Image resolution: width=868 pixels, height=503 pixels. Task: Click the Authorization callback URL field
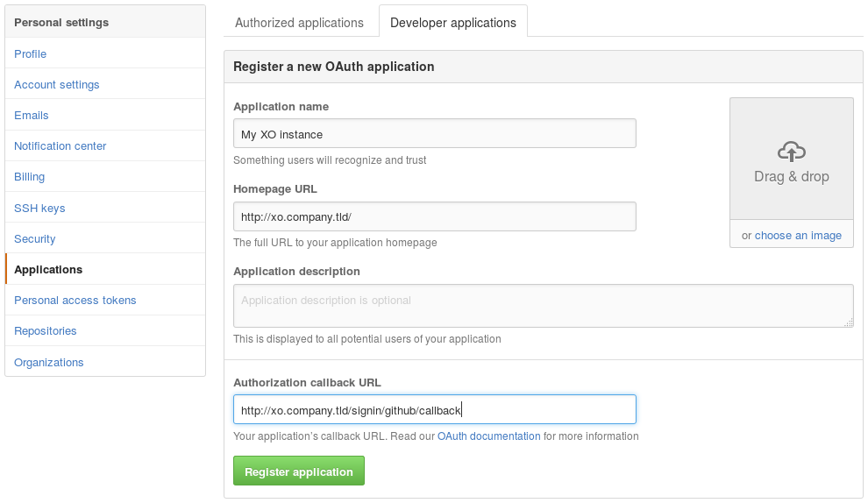click(435, 409)
